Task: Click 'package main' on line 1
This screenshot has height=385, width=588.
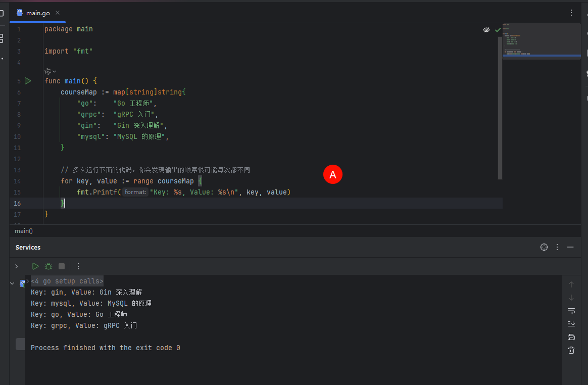Action: (69, 29)
